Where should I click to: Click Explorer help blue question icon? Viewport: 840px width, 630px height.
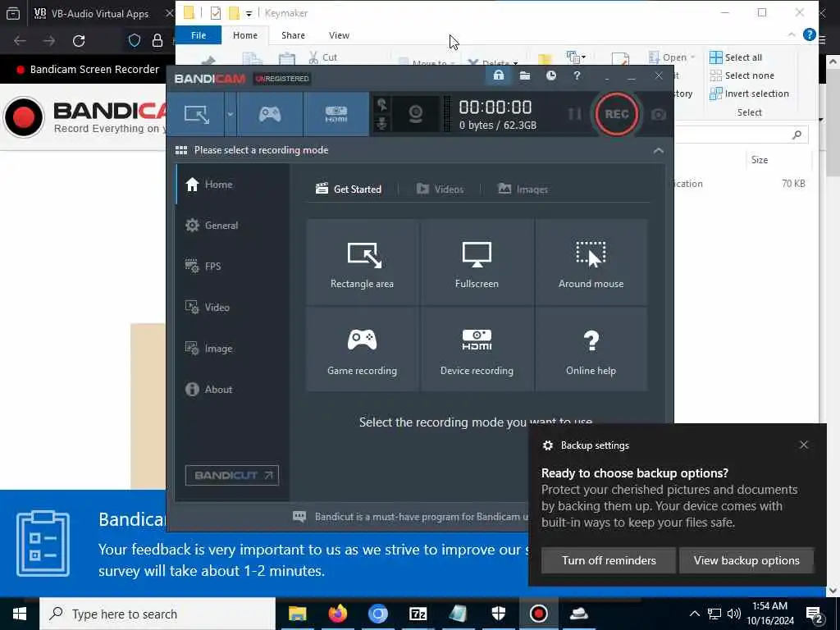810,34
